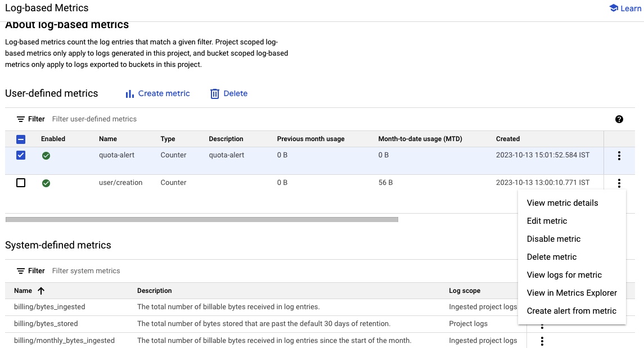Open the help question mark icon
The width and height of the screenshot is (644, 348).
(619, 119)
